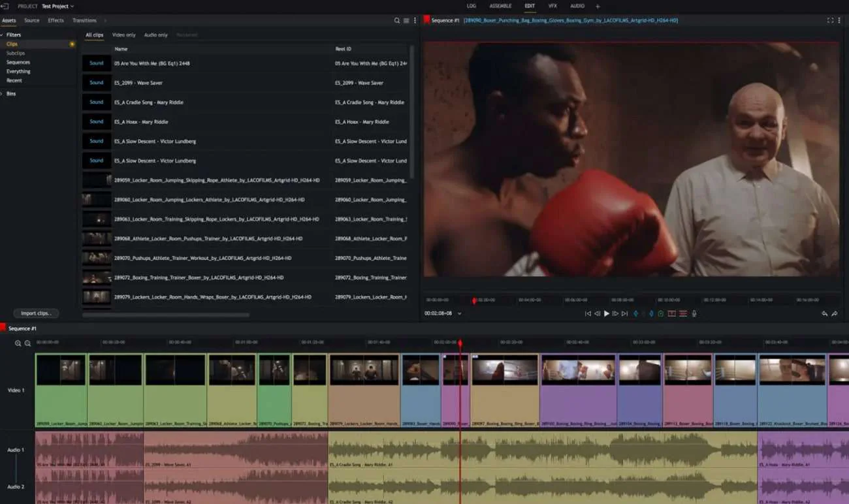Viewport: 849px width, 504px height.
Task: Switch to AUDIO workspace
Action: tap(577, 6)
